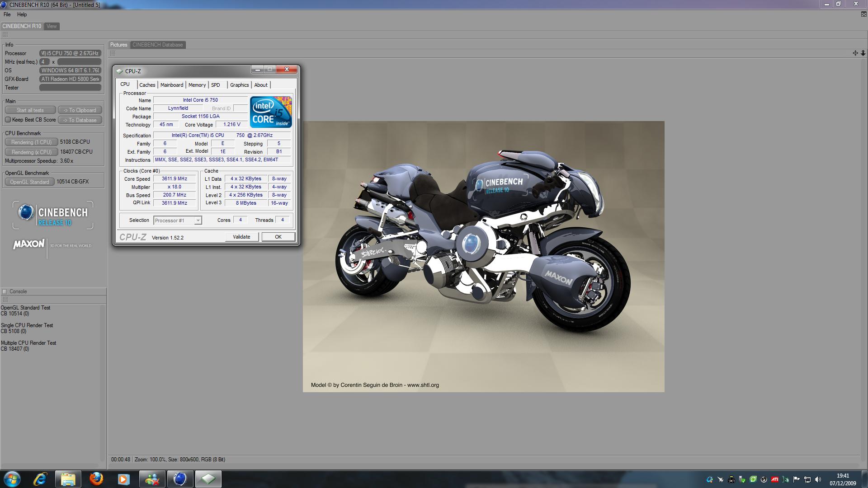Click the move-view crosshair icon in Pictures panel
Viewport: 868px width, 488px height.
(x=855, y=53)
